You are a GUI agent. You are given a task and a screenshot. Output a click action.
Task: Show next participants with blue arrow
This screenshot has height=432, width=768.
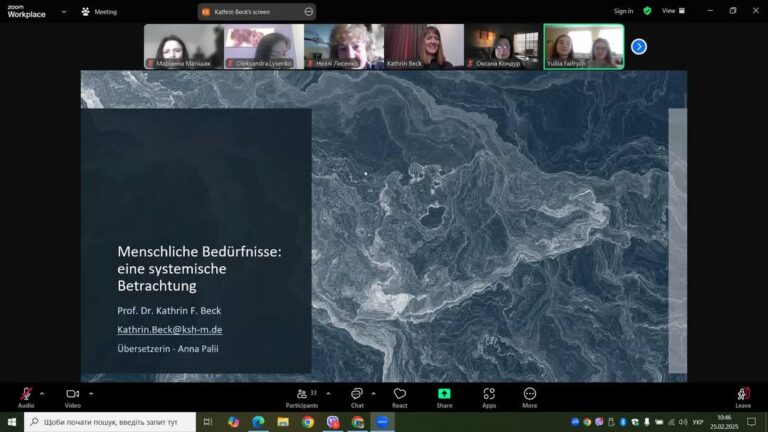tap(639, 47)
